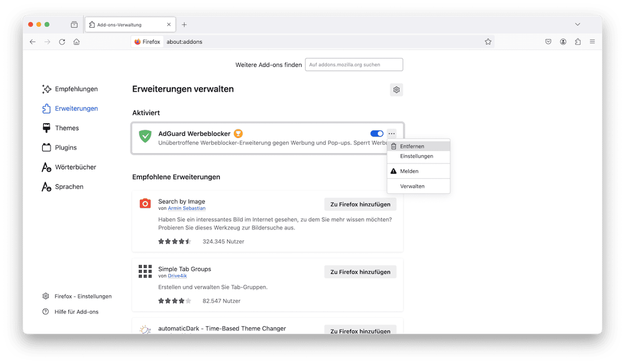Viewport: 625px width, 364px height.
Task: Open author link Armin Sebastian
Action: pyautogui.click(x=187, y=208)
